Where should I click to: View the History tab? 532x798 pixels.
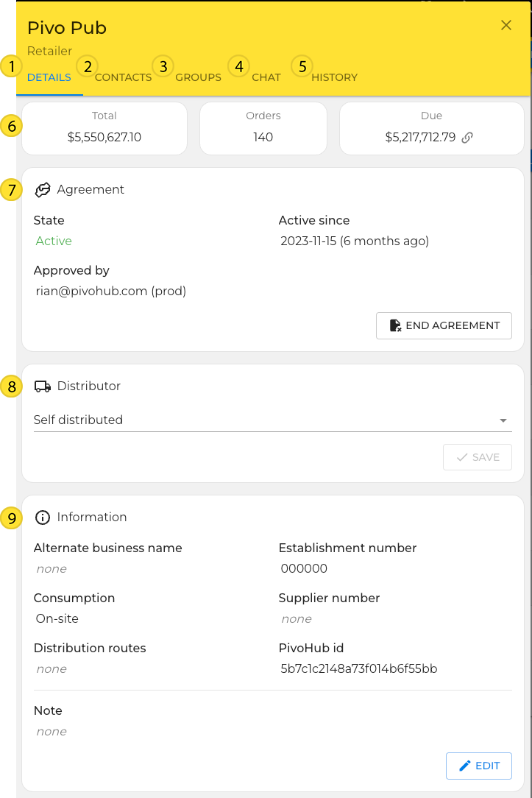[x=334, y=77]
